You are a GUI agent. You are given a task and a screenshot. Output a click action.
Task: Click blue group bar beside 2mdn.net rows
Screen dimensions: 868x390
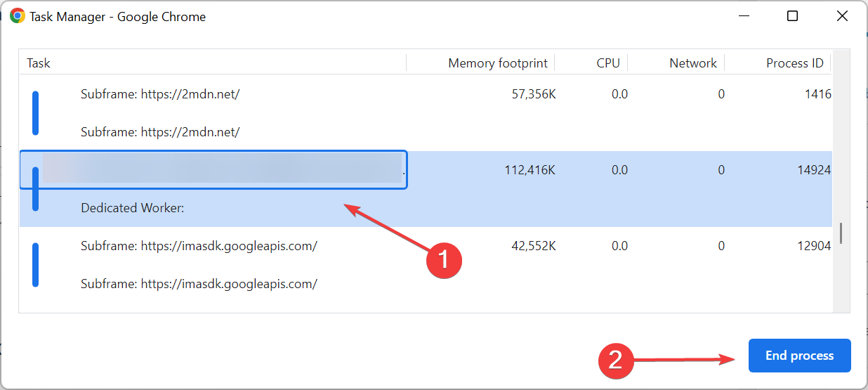35,113
